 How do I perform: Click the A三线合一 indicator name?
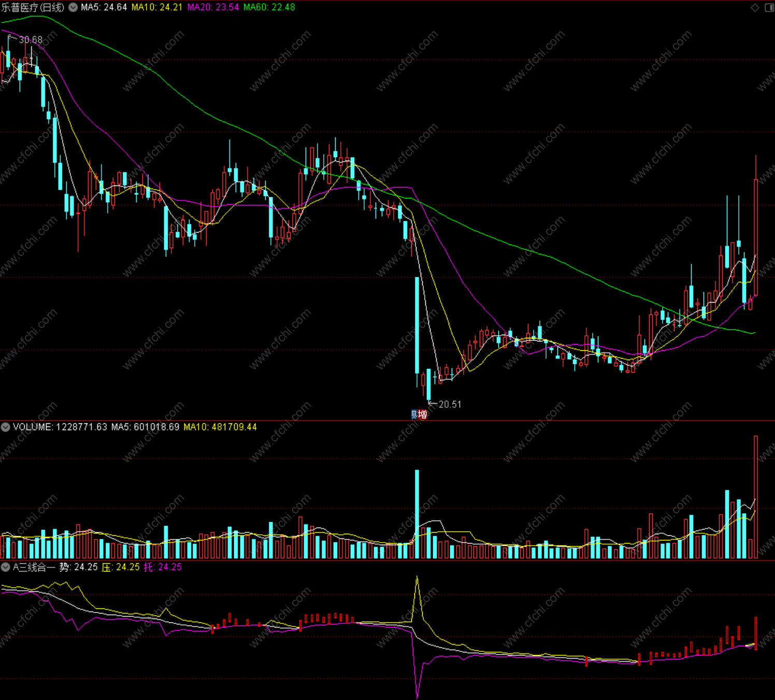tap(34, 567)
